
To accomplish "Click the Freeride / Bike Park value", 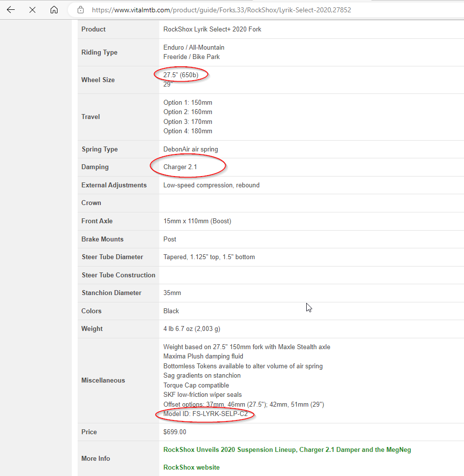I will 192,57.
